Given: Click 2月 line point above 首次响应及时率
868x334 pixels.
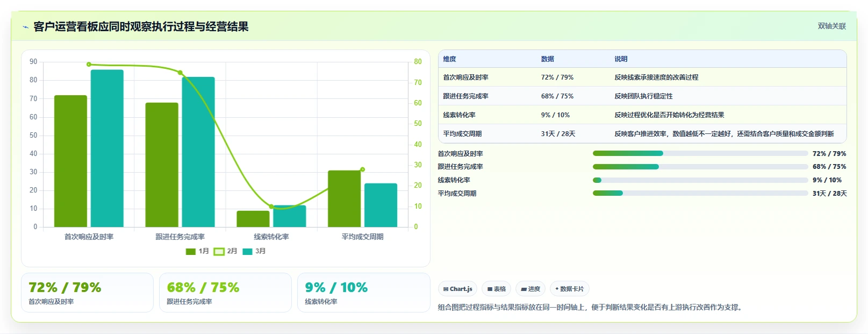Looking at the screenshot, I should (89, 65).
